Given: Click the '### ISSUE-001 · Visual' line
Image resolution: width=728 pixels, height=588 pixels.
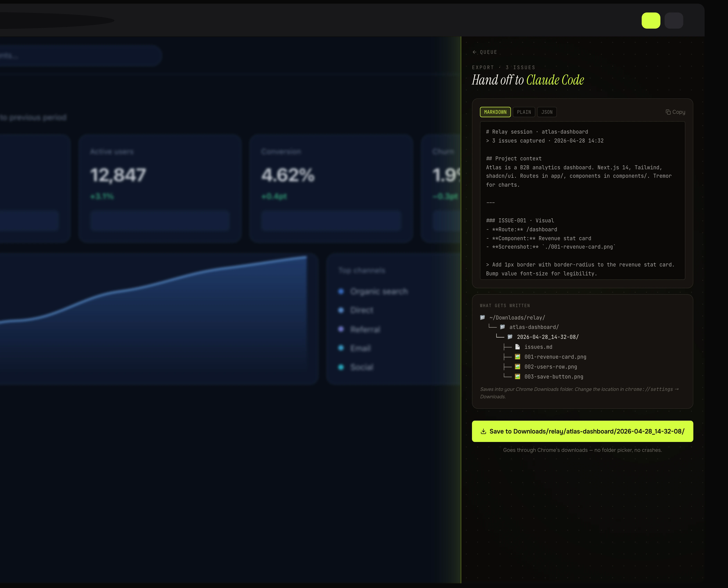Looking at the screenshot, I should (520, 220).
